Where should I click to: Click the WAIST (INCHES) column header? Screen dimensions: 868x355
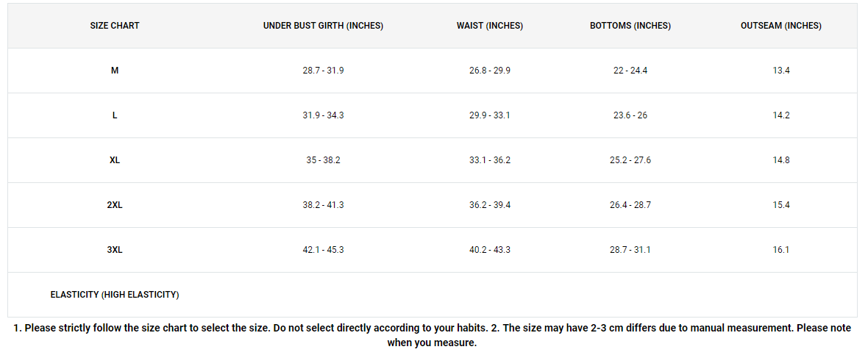point(490,26)
